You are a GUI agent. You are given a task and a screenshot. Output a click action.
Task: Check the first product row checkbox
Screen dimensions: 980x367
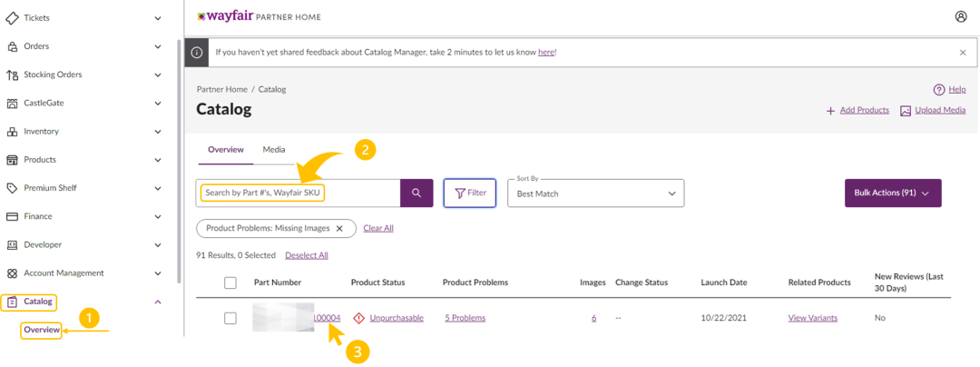(x=230, y=318)
